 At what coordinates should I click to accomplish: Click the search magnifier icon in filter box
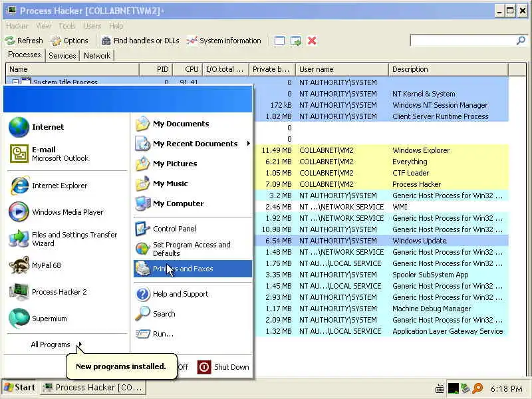521,41
